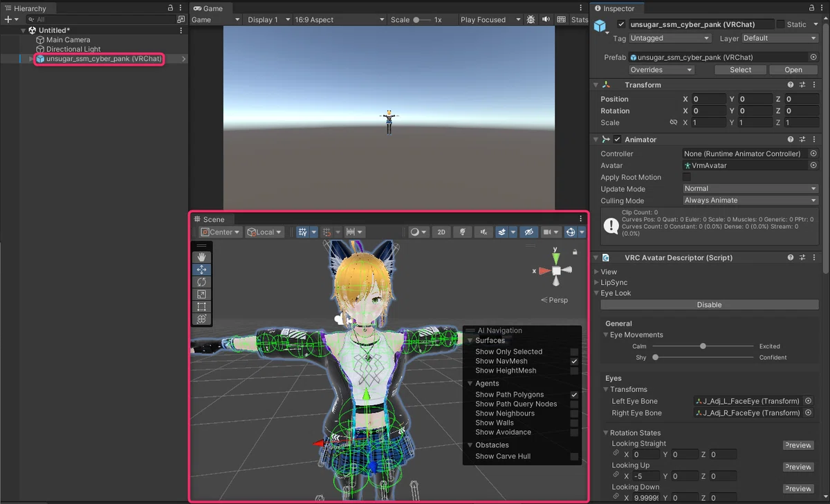Click the Eye Look Disable button
This screenshot has height=504, width=830.
[710, 305]
